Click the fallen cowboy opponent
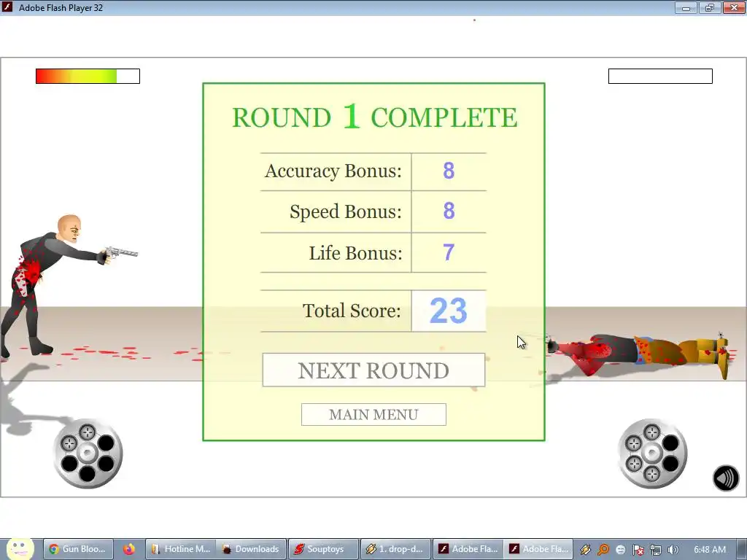This screenshot has width=747, height=560. click(638, 355)
